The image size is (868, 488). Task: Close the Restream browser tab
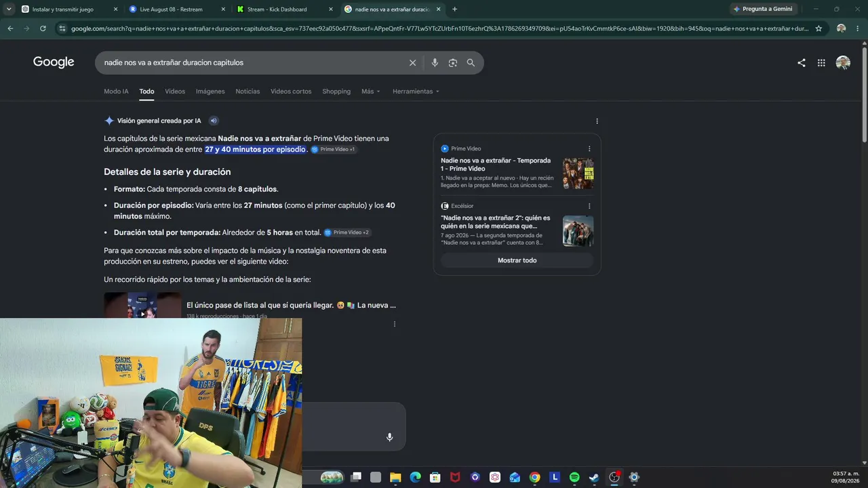[223, 9]
